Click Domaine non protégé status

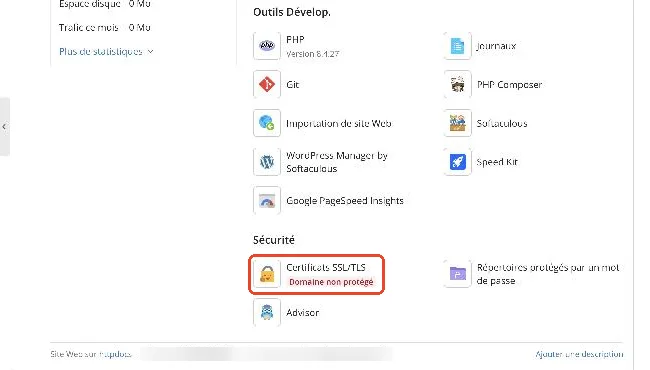[331, 282]
